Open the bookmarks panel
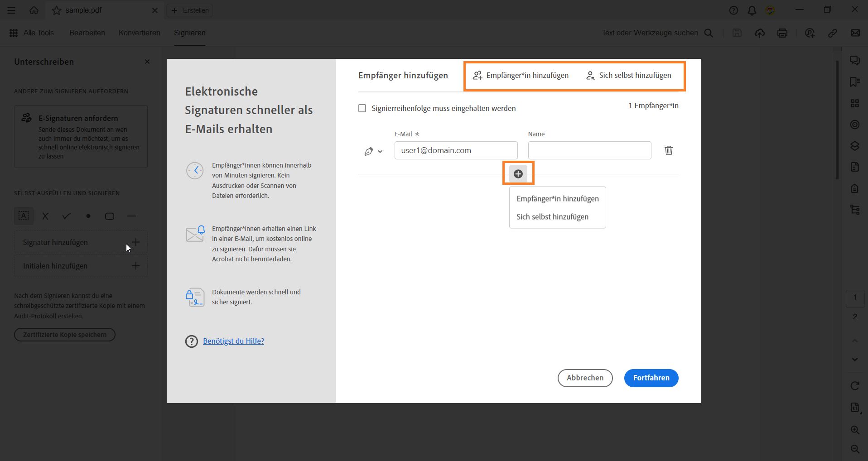 point(855,82)
